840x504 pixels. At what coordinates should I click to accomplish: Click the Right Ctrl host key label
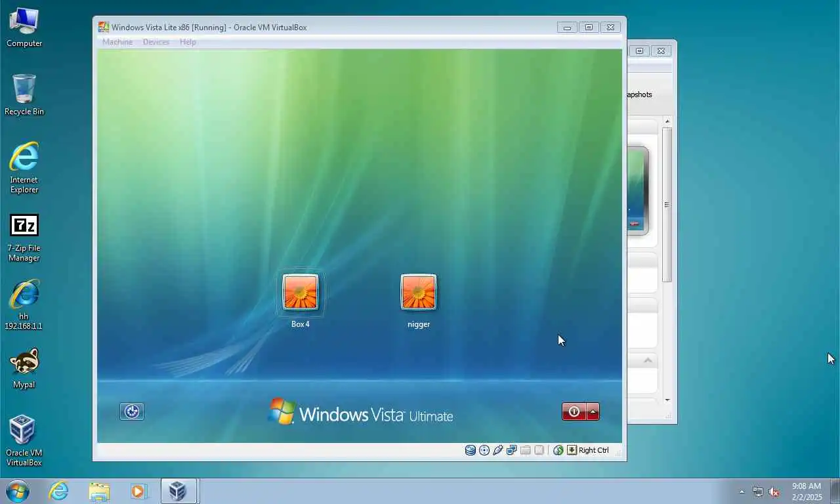pyautogui.click(x=594, y=450)
